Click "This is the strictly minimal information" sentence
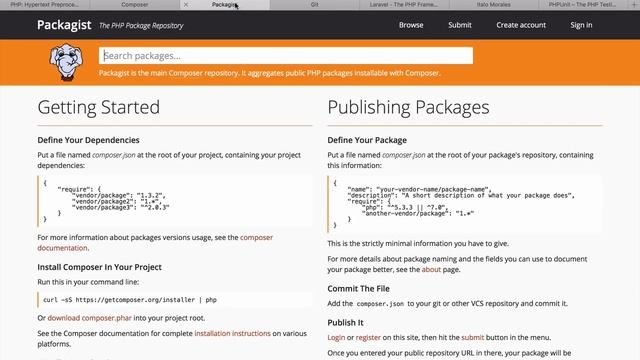 point(418,244)
